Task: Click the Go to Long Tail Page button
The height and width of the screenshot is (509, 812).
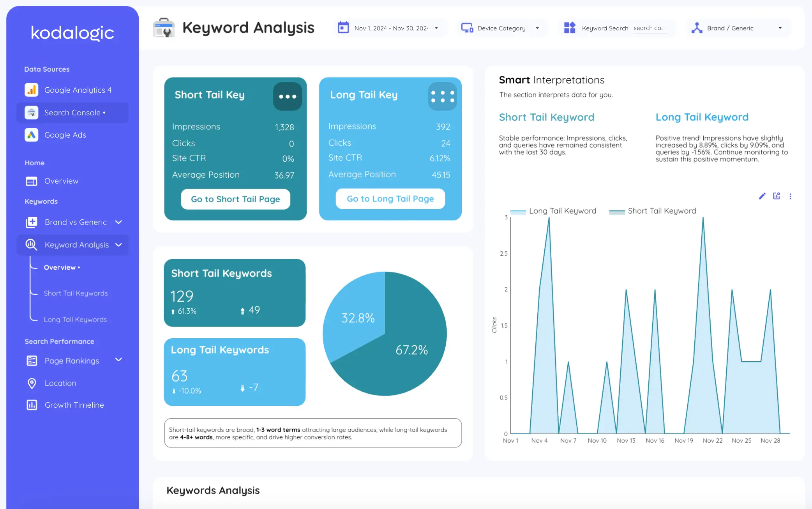Action: pyautogui.click(x=390, y=199)
